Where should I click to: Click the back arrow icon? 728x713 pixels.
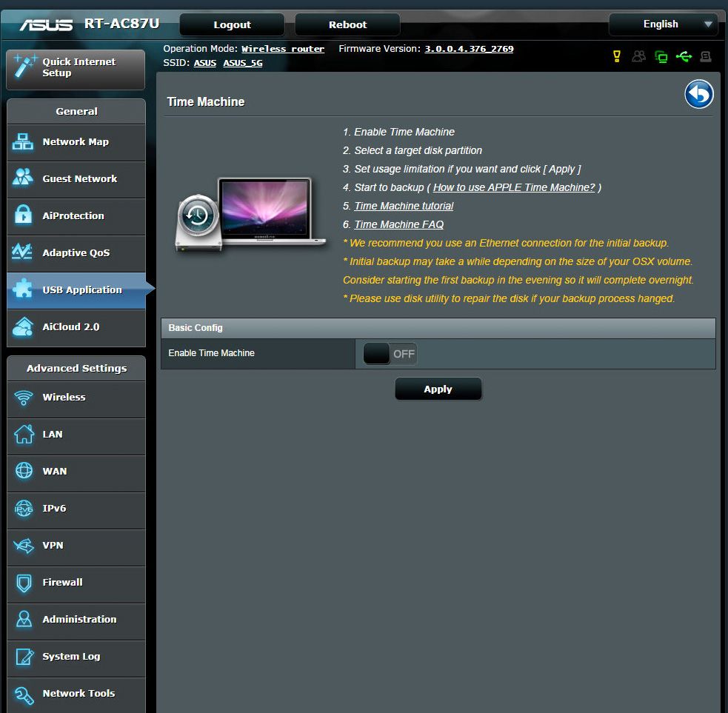[698, 95]
